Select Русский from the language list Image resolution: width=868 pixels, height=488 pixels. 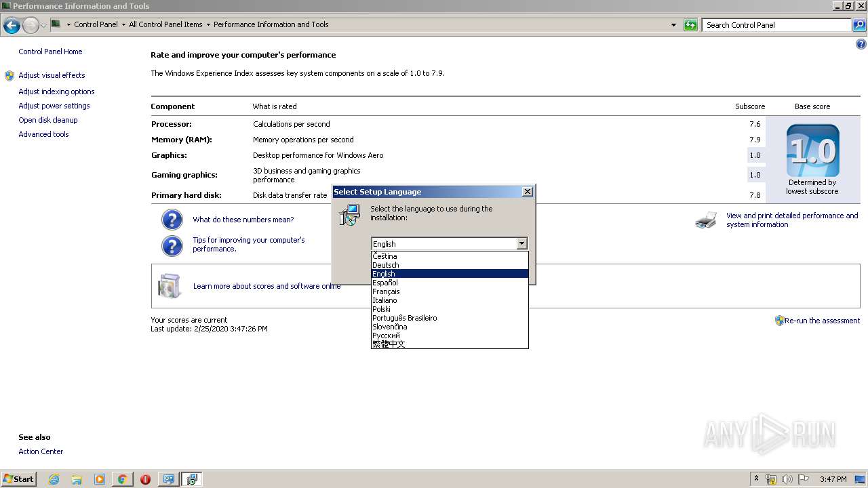point(450,335)
